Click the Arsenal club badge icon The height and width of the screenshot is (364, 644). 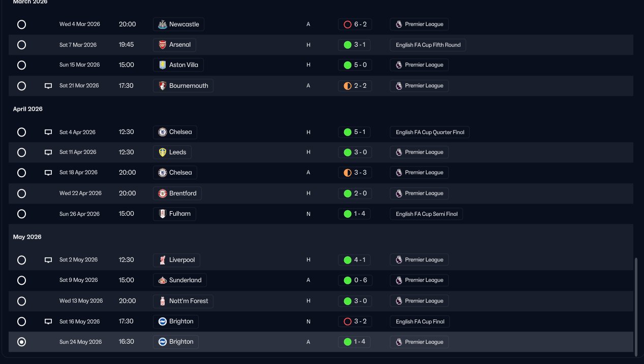[x=163, y=45]
